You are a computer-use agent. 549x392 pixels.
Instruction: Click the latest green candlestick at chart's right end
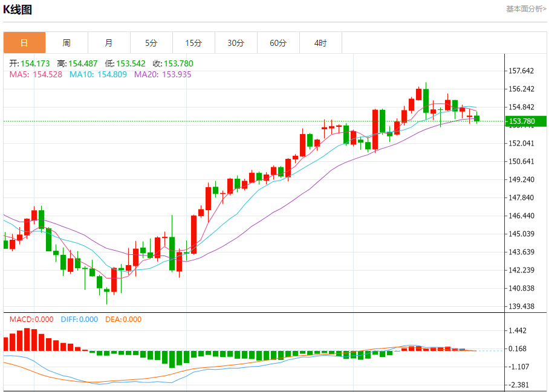point(477,118)
